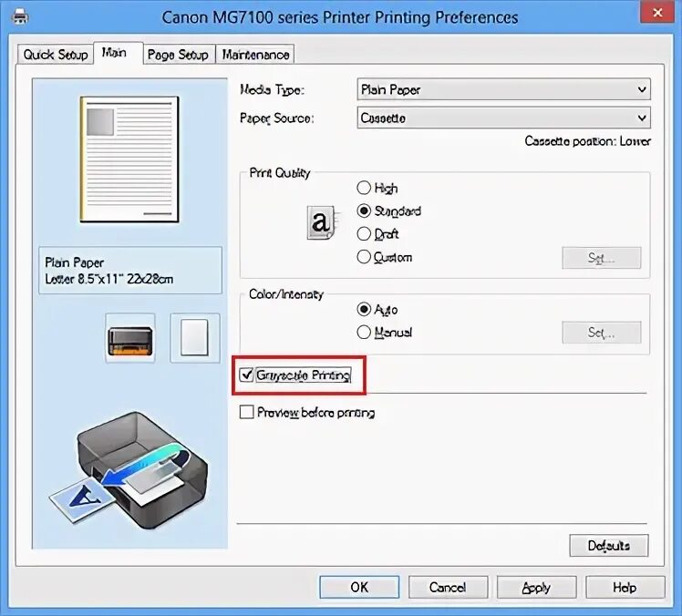Click the 'Paper Source:' label
Image resolution: width=682 pixels, height=616 pixels.
276,118
